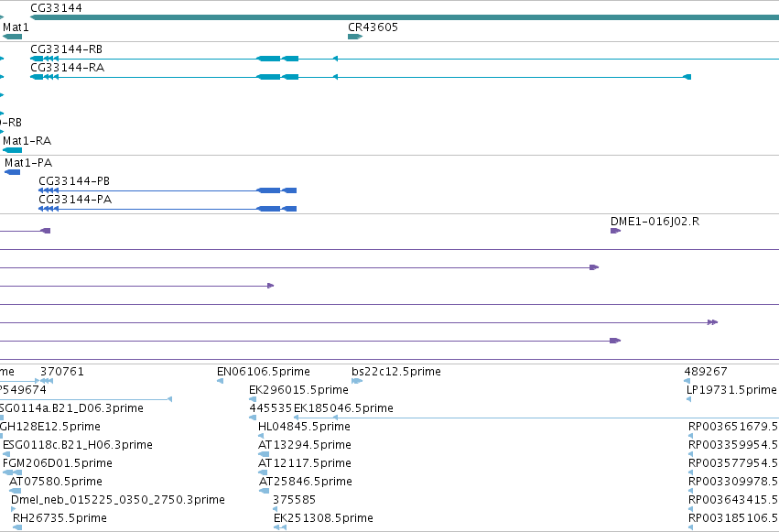The image size is (779, 532).
Task: Click the CG33144-PA label
Action: [x=75, y=200]
